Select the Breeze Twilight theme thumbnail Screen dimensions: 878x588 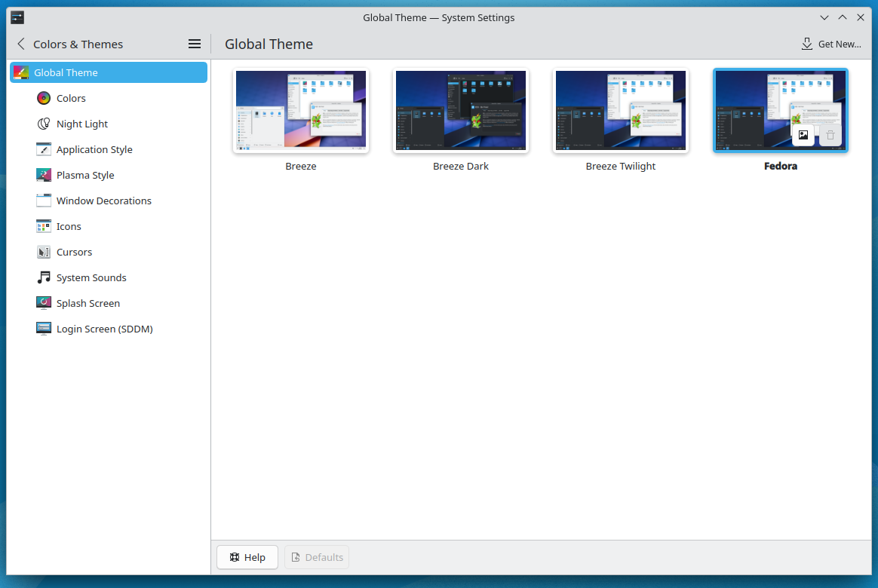621,110
